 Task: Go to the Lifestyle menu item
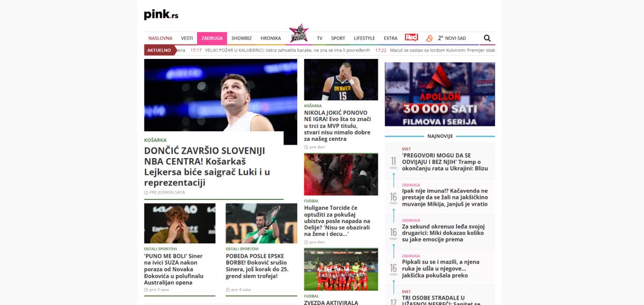point(364,38)
